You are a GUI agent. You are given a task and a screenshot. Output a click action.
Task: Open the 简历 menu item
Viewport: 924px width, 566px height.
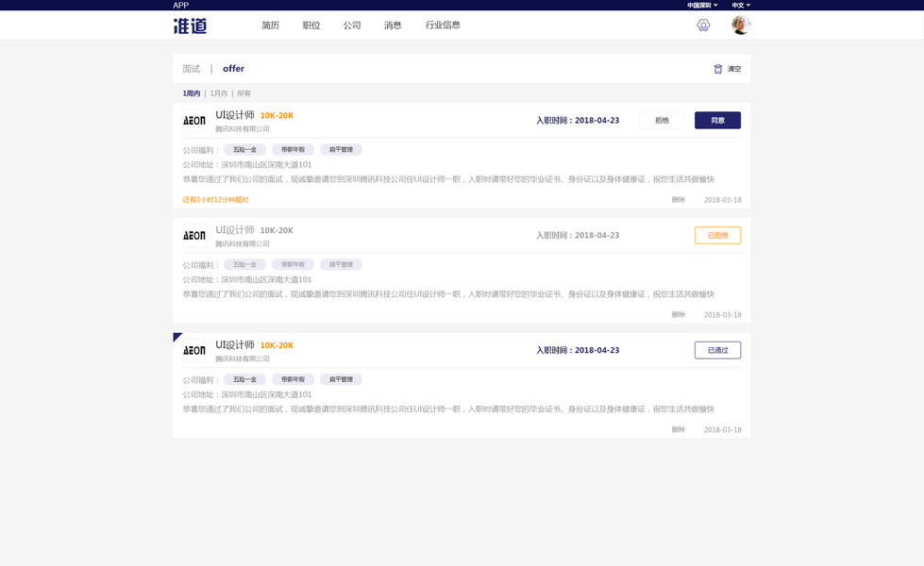click(271, 25)
